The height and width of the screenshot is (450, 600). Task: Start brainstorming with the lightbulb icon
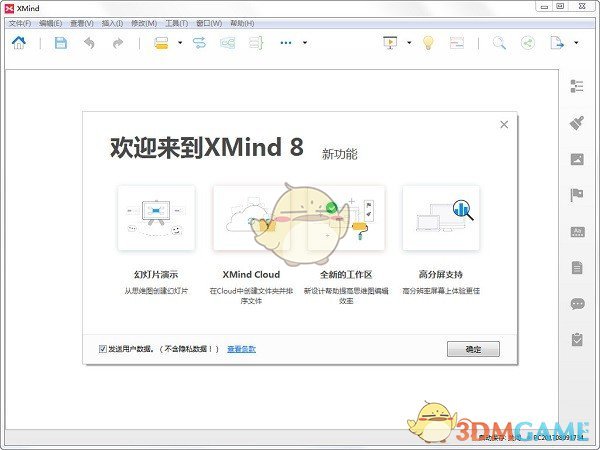pos(428,42)
